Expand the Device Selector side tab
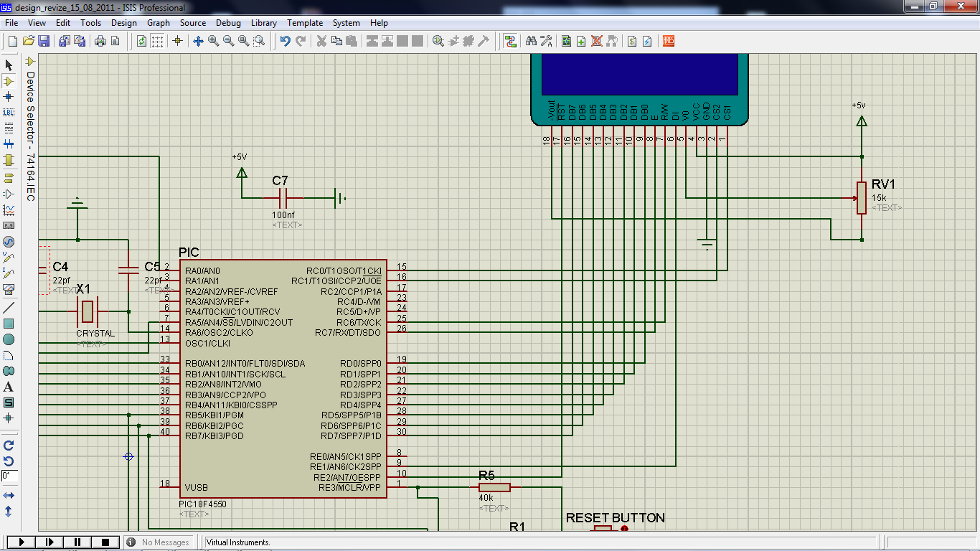This screenshot has width=980, height=551. tap(30, 129)
